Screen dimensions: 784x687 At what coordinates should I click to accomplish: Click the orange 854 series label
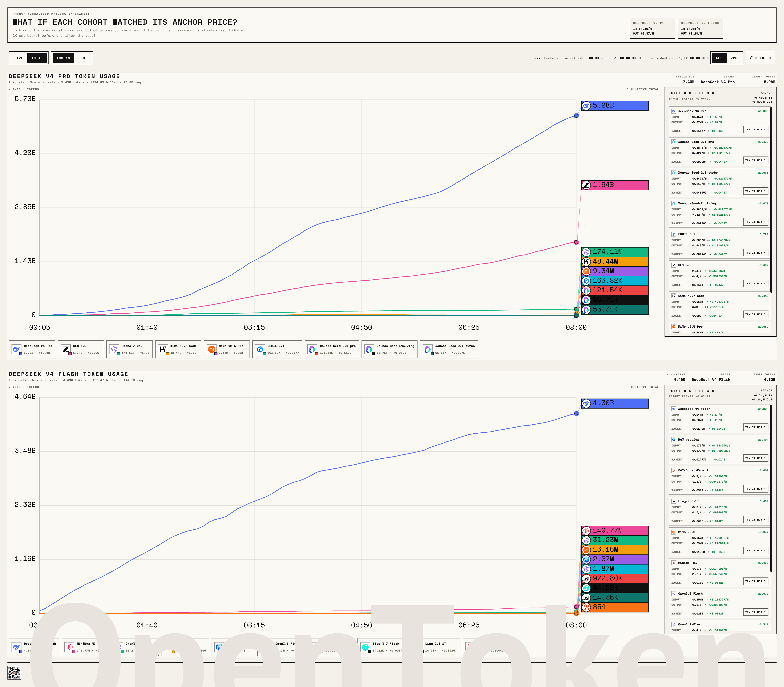point(615,607)
